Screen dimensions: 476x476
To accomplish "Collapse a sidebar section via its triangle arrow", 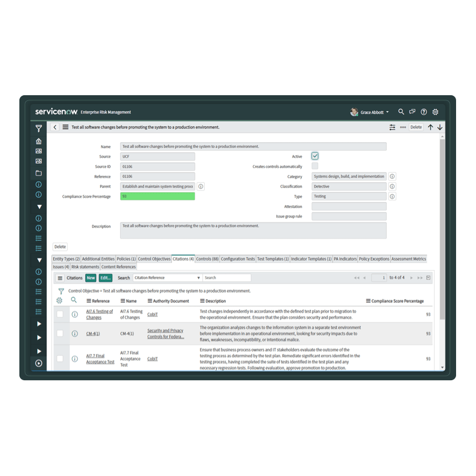I will tap(38, 206).
